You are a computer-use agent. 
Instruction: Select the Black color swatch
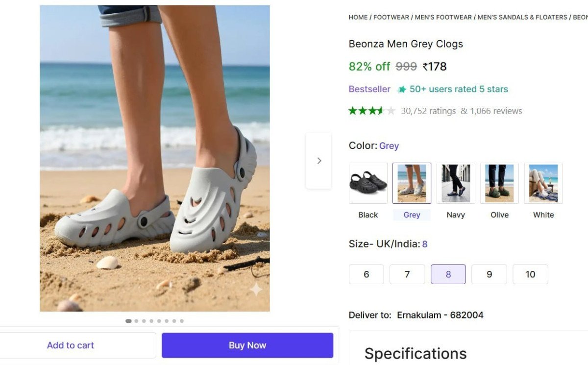click(x=368, y=183)
